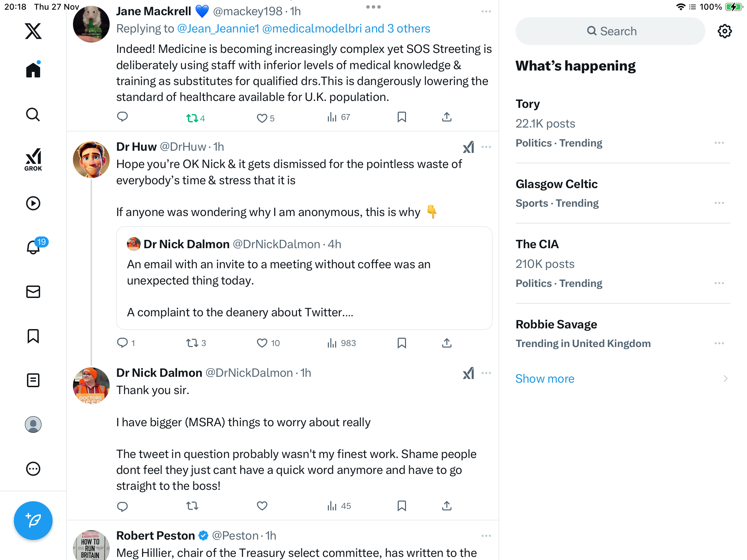Image resolution: width=747 pixels, height=560 pixels.
Task: Open the @Jean_Jeannie1 mention link
Action: point(218,28)
